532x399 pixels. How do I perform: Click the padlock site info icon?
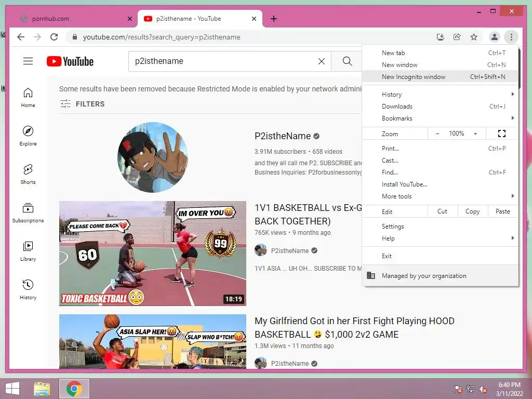[75, 37]
